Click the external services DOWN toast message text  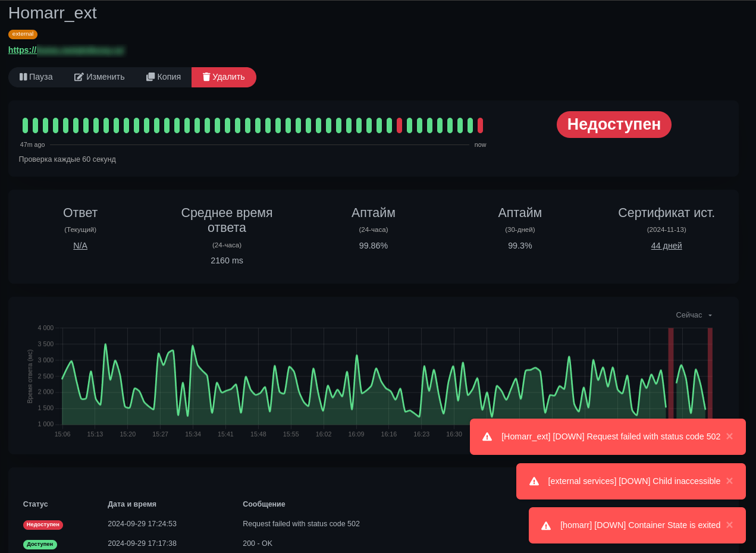(634, 481)
